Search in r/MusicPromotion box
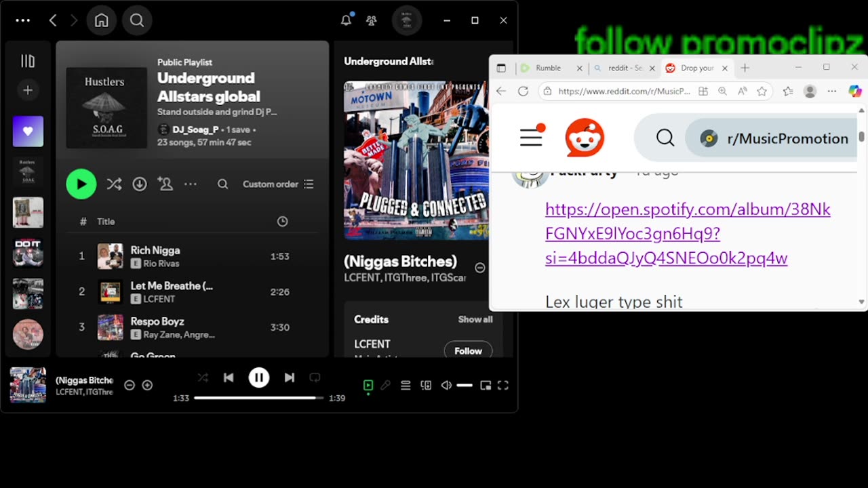Screen dimensions: 868x488 click(746, 138)
